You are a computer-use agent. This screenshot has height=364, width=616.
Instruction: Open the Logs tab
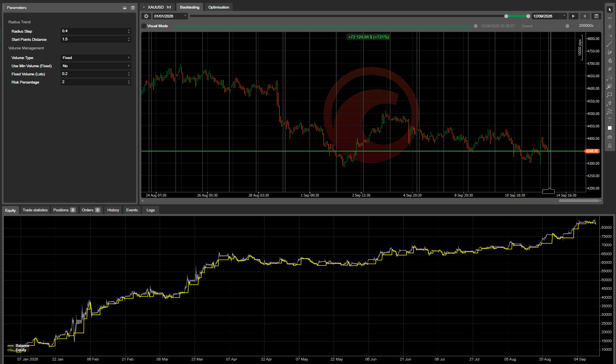tap(151, 210)
